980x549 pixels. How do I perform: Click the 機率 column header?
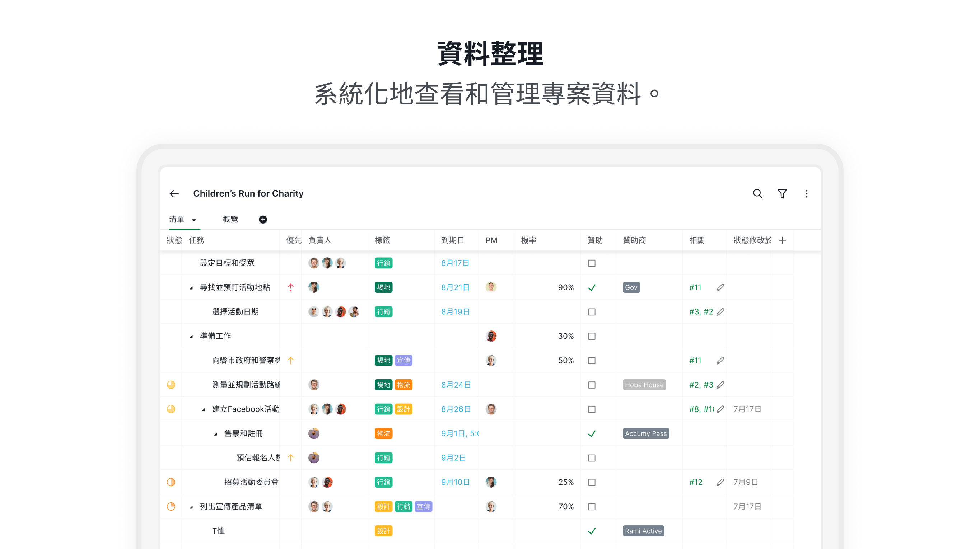click(528, 240)
